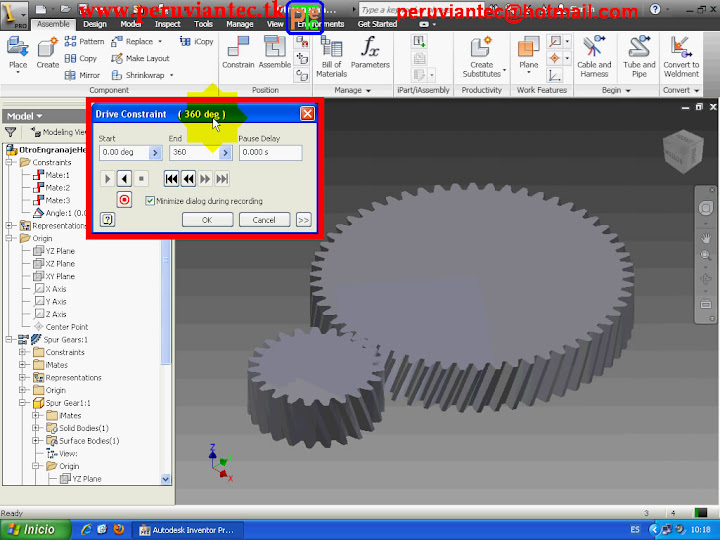Switch to the Tools ribbon tab
Image resolution: width=720 pixels, height=540 pixels.
[203, 24]
